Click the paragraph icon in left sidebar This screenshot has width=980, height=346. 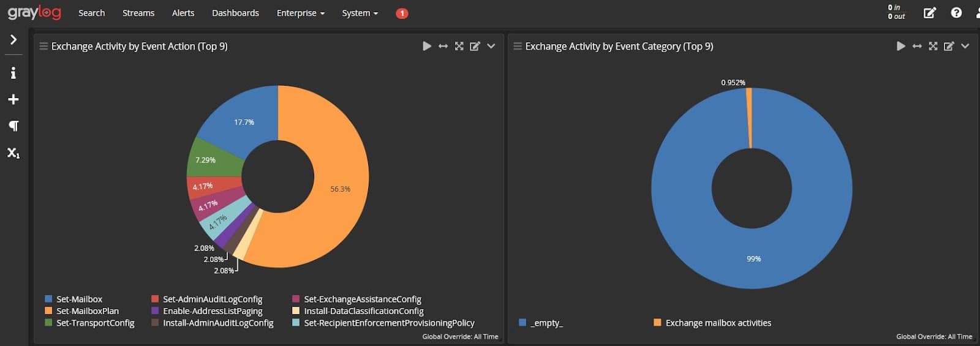point(13,126)
